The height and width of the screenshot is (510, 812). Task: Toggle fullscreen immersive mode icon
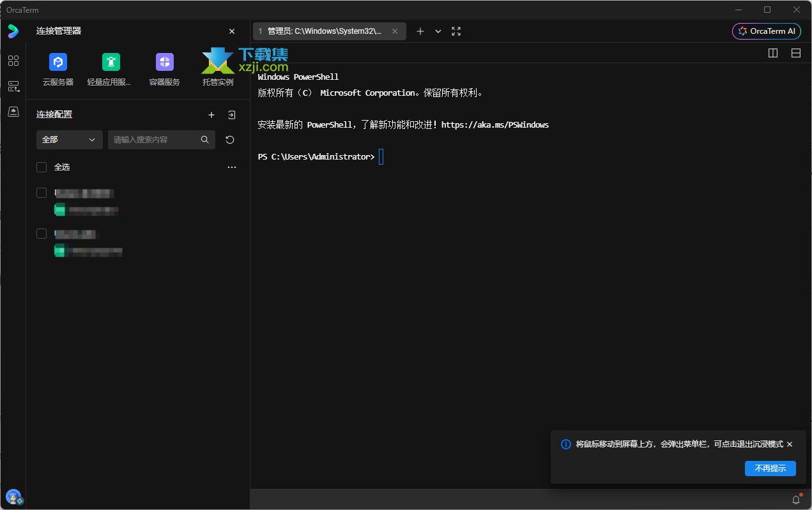tap(456, 31)
